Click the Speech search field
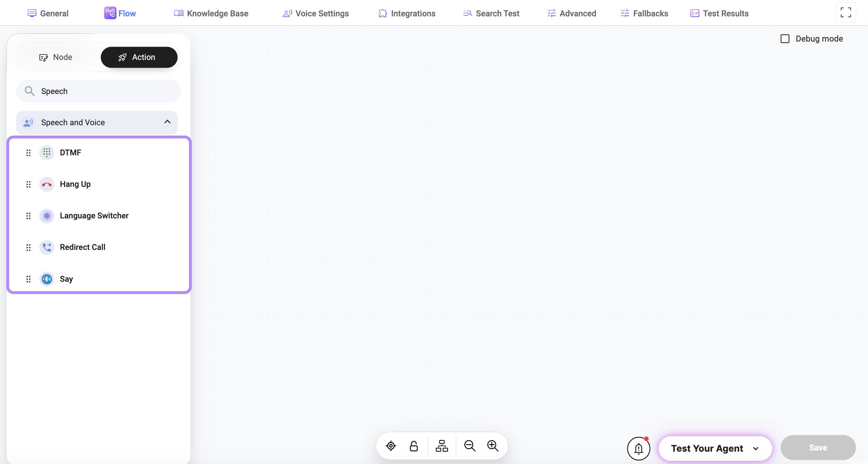Screen dimensions: 868x464 coord(98,91)
